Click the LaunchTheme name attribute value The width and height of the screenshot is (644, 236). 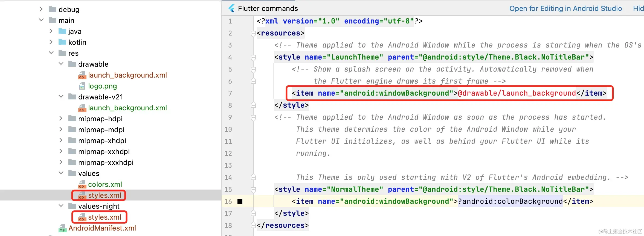click(x=355, y=57)
